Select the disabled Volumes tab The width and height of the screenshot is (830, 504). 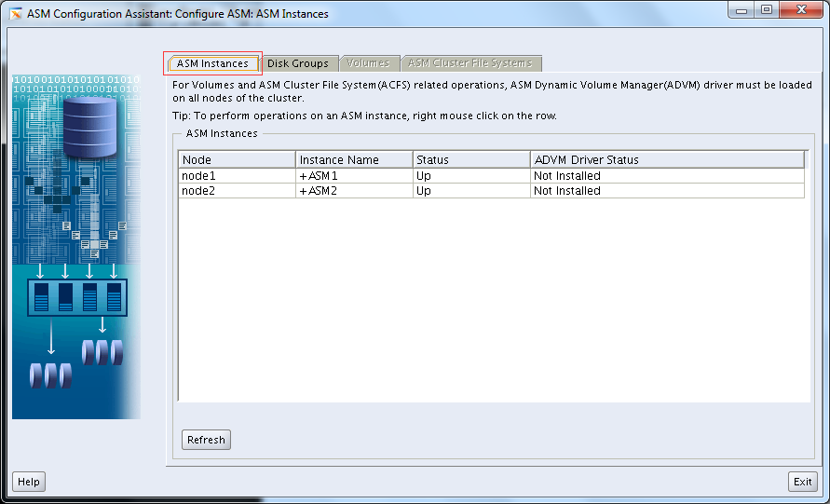368,63
